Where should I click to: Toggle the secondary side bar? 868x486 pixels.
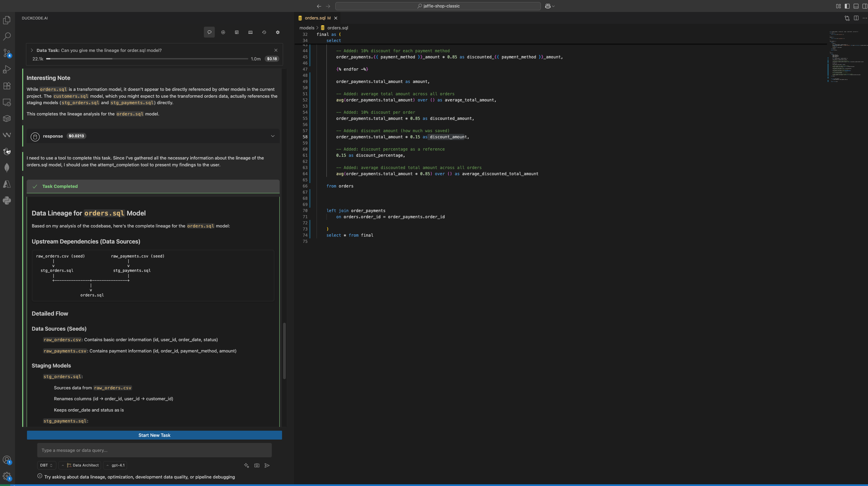pyautogui.click(x=865, y=6)
